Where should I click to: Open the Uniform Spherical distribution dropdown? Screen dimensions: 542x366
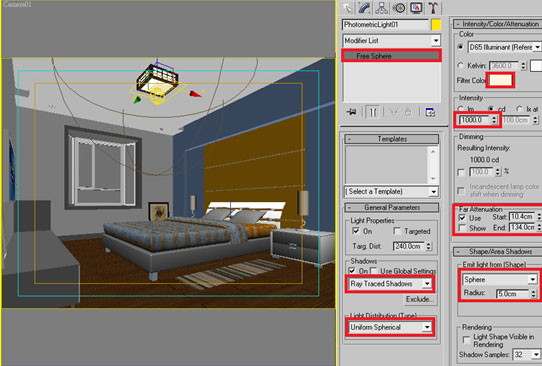click(390, 327)
